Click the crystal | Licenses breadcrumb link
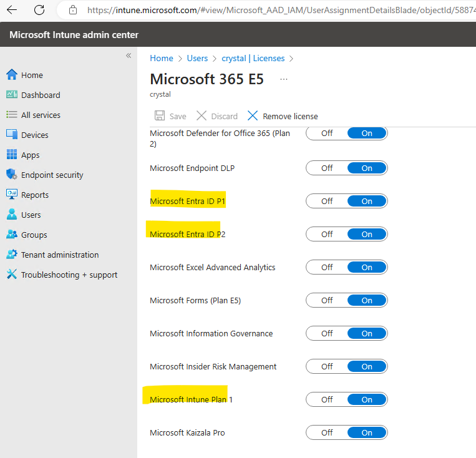 (x=253, y=58)
